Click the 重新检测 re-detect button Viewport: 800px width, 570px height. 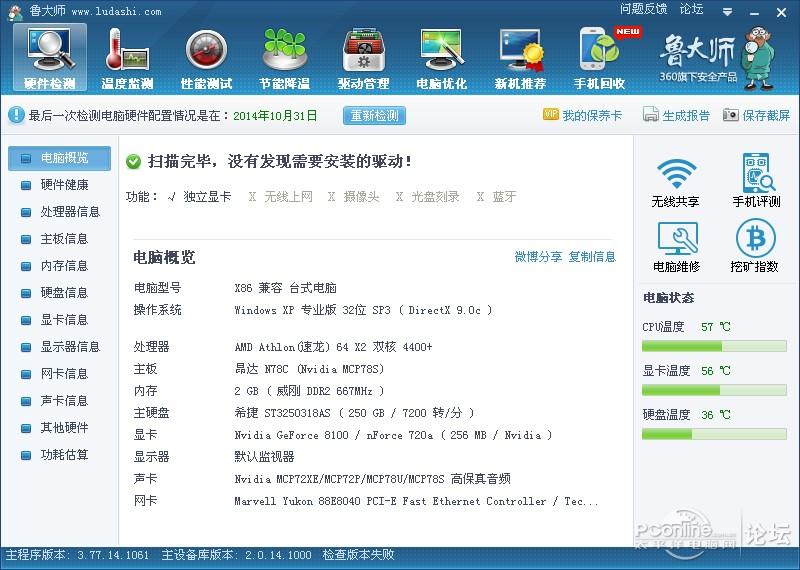pos(374,115)
